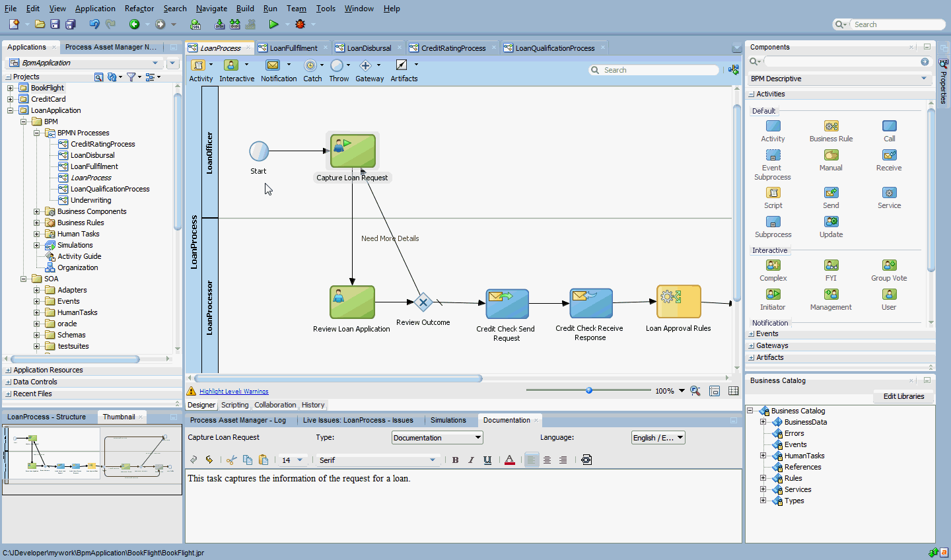Open the Refactor menu
The image size is (951, 560).
pyautogui.click(x=139, y=9)
